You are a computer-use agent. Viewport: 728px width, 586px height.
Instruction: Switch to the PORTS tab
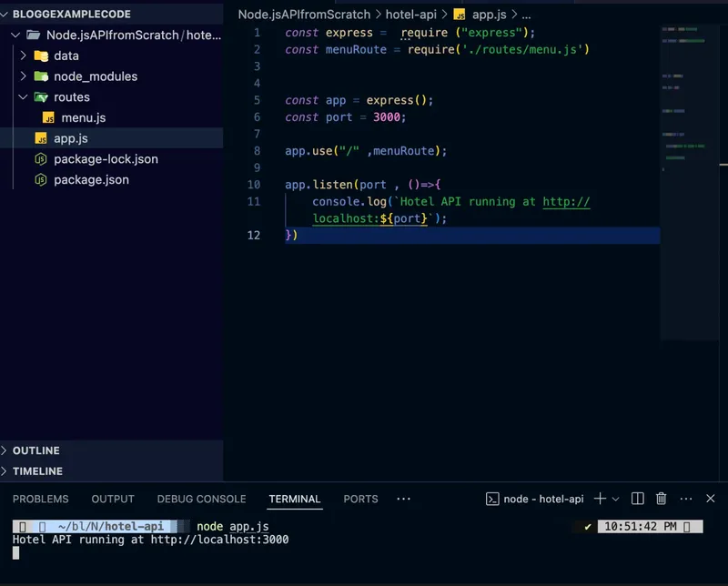click(x=360, y=499)
